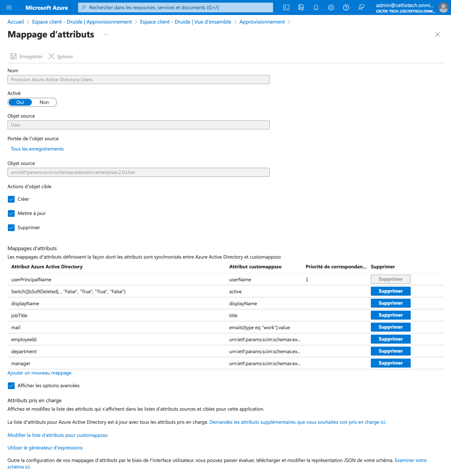The image size is (451, 476).
Task: Open Espace client - Druide | Approvisionnement breadcrumb
Action: click(82, 22)
